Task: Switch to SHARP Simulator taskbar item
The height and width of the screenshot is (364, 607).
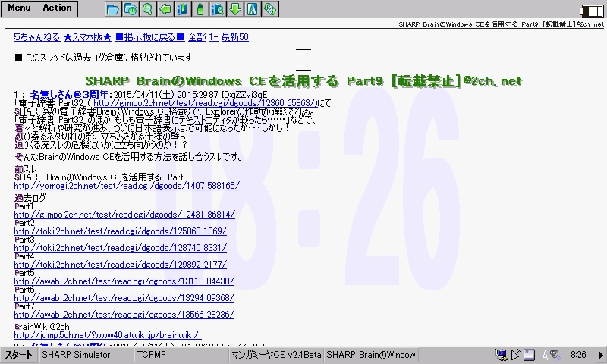Action: pos(86,355)
